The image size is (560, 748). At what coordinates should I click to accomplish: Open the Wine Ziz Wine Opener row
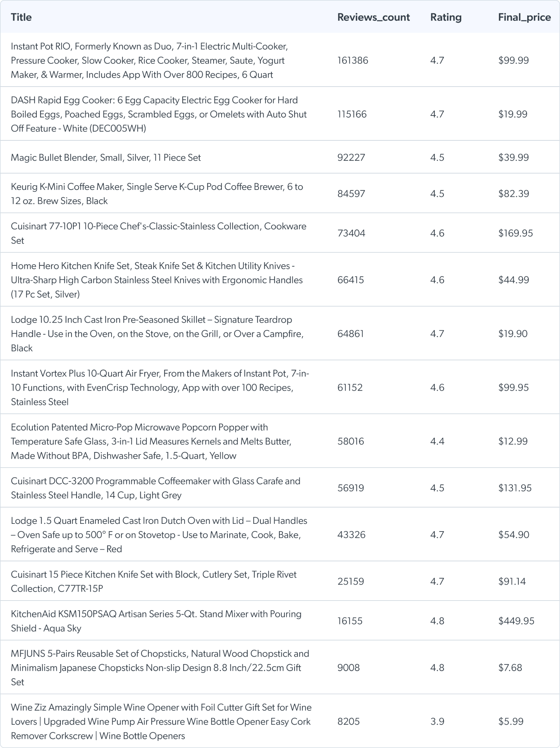(160, 721)
